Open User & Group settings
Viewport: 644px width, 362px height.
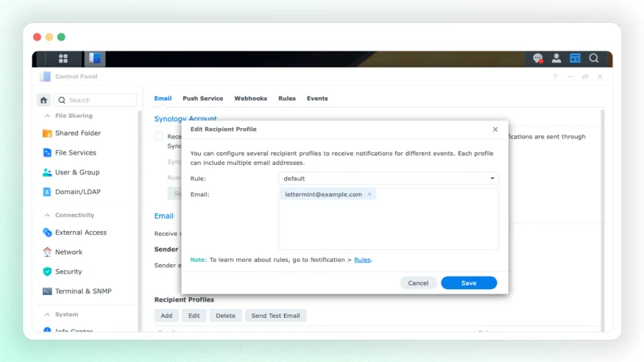[77, 172]
